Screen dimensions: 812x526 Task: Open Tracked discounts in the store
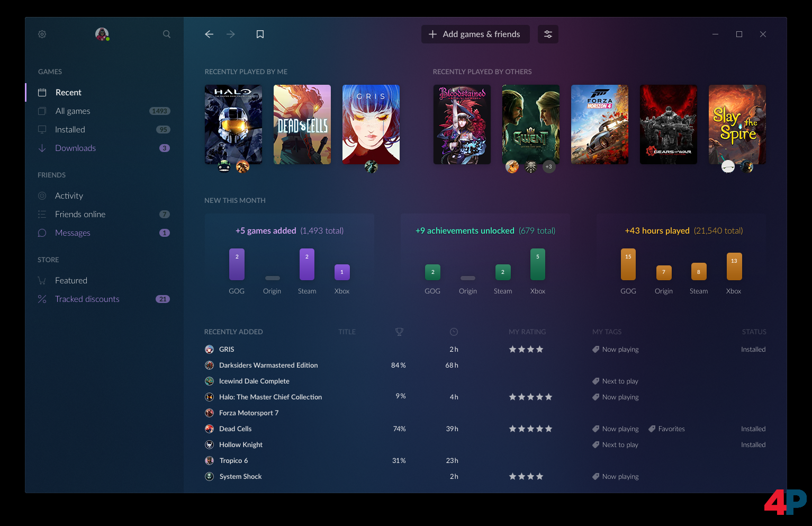coord(87,299)
